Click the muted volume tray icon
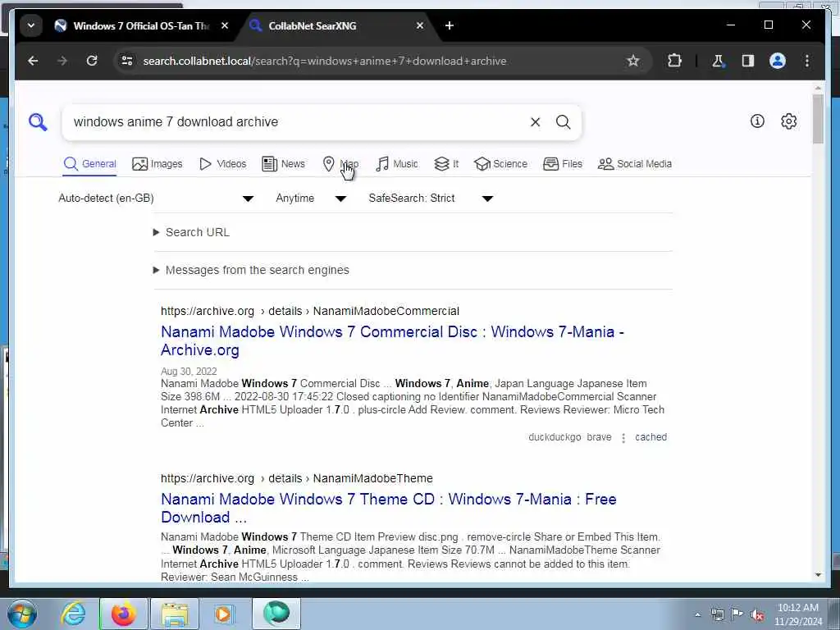The image size is (840, 630). point(757,614)
